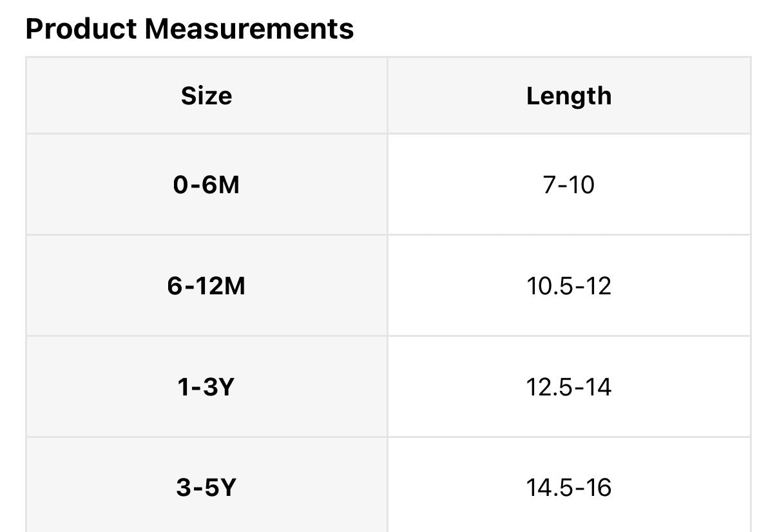Click "7" starting the 0-6M length range

coord(548,185)
